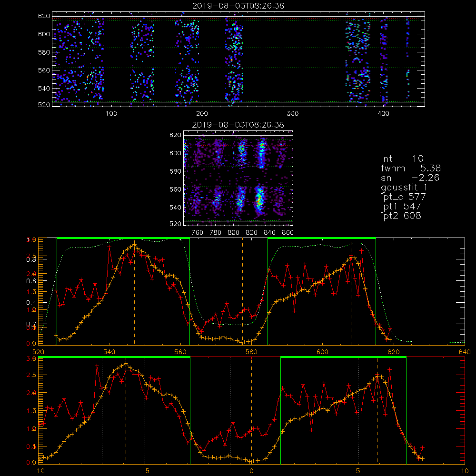Click x-axis label -10 on bottom profile plot
Image resolution: width=476 pixels, height=476 pixels.
[x=38, y=471]
